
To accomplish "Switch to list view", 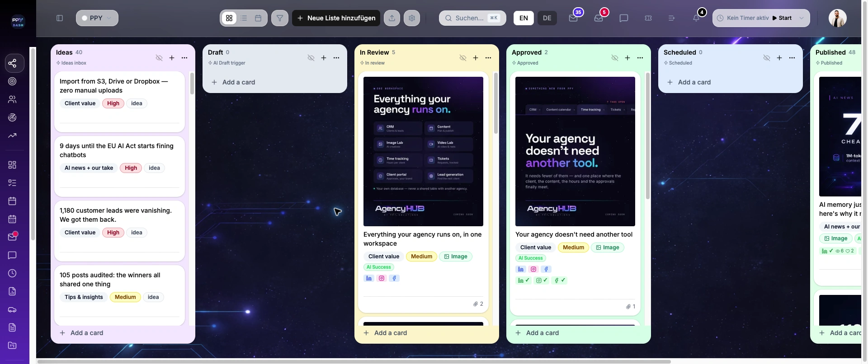I will tap(244, 18).
